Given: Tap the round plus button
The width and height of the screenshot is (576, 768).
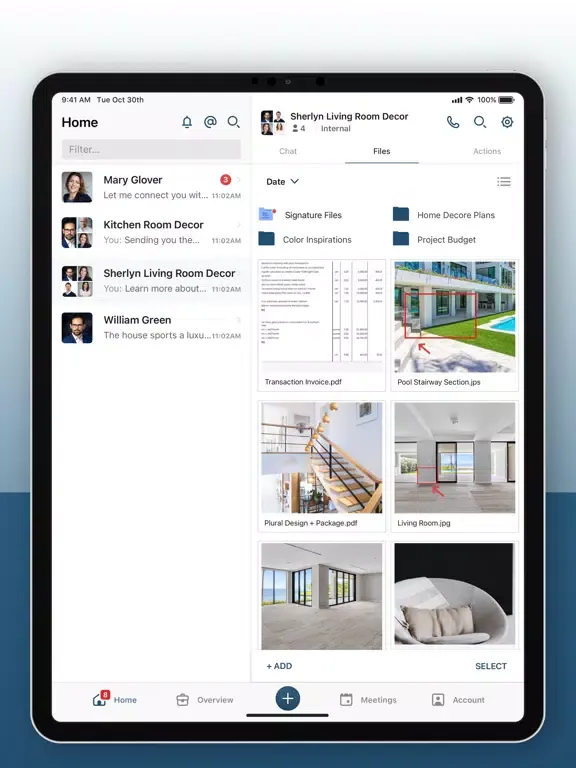Looking at the screenshot, I should coord(288,698).
